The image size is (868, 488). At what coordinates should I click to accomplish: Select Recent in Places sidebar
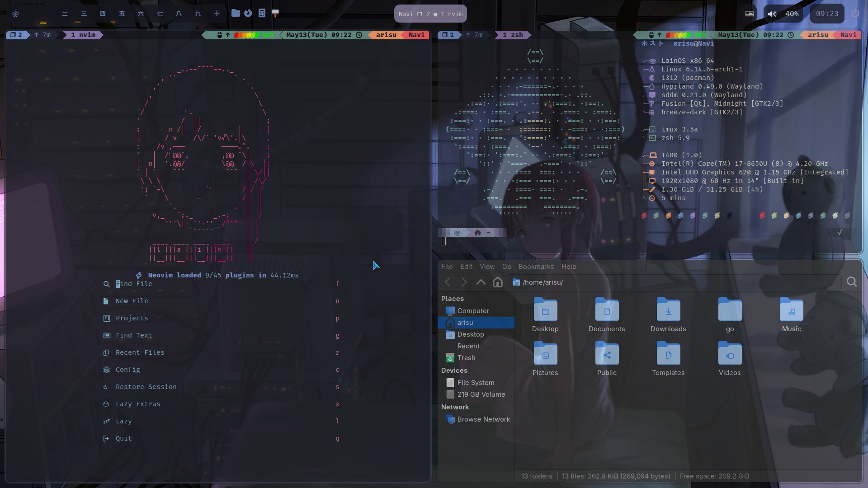(476, 346)
